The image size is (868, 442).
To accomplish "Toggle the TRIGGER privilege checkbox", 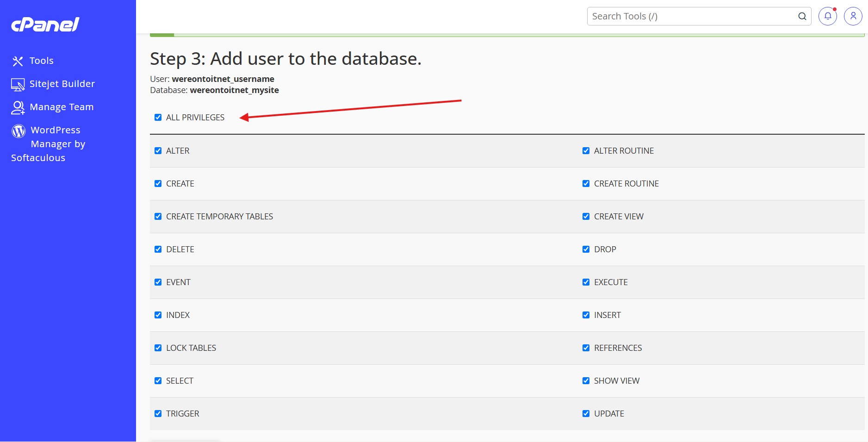I will coord(158,414).
